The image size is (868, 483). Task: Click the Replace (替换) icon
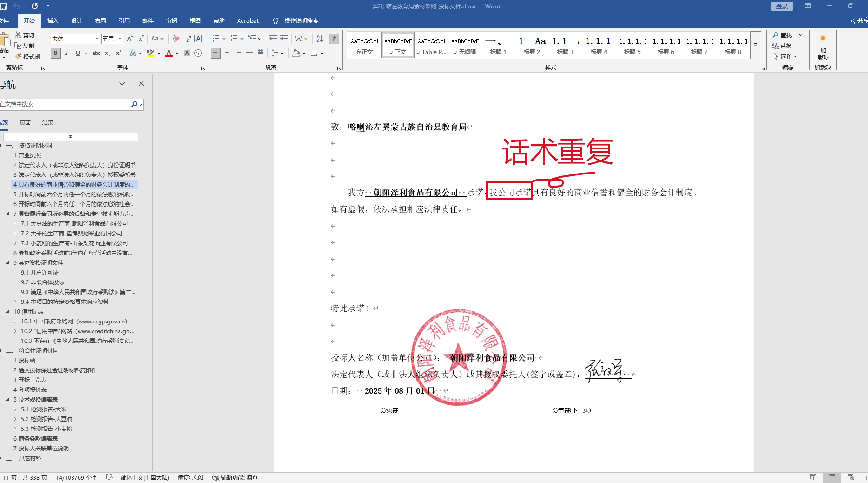[x=775, y=46]
